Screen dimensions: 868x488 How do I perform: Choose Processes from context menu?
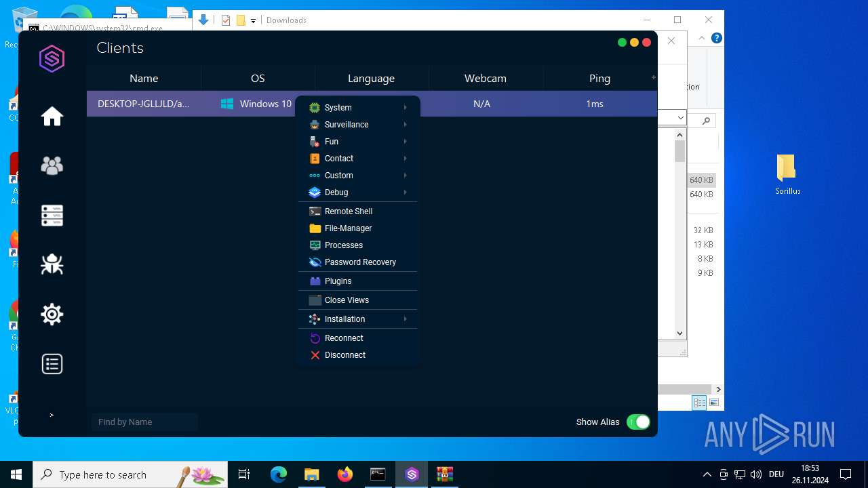pyautogui.click(x=358, y=245)
